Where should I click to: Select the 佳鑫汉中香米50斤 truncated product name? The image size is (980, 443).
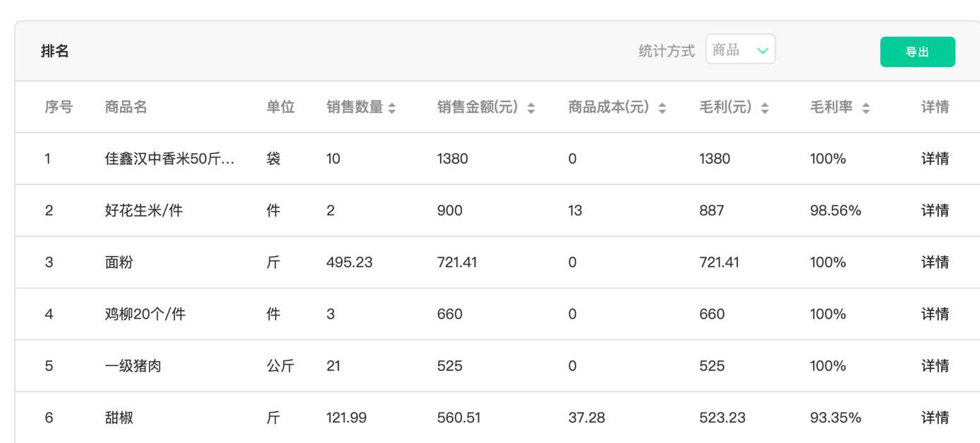(169, 159)
